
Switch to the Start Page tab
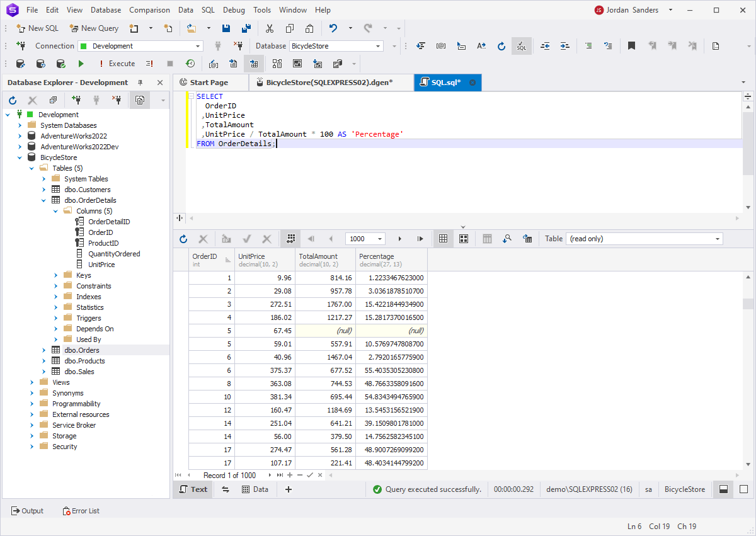click(209, 83)
